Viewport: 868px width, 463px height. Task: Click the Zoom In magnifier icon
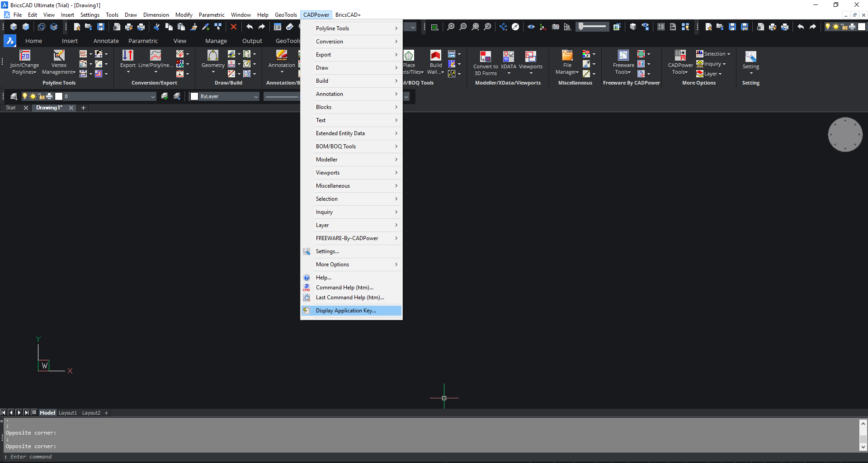pyautogui.click(x=451, y=27)
